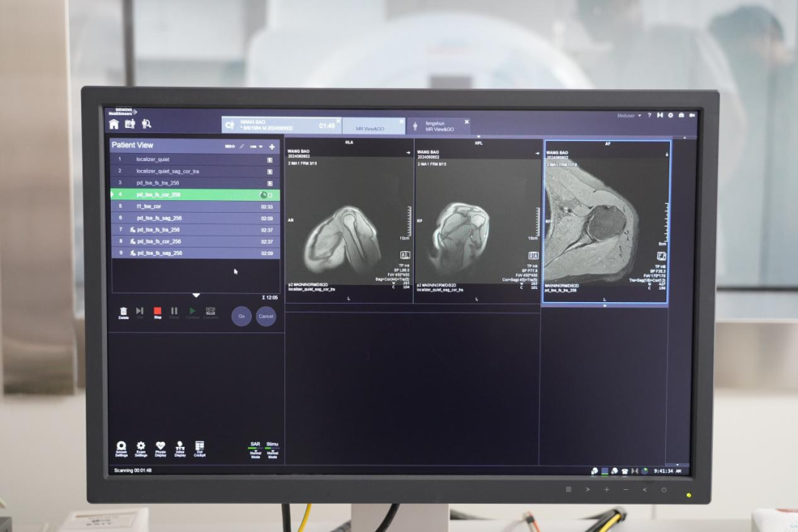The width and height of the screenshot is (798, 532).
Task: Click the motion icon on row 7
Action: tap(132, 230)
